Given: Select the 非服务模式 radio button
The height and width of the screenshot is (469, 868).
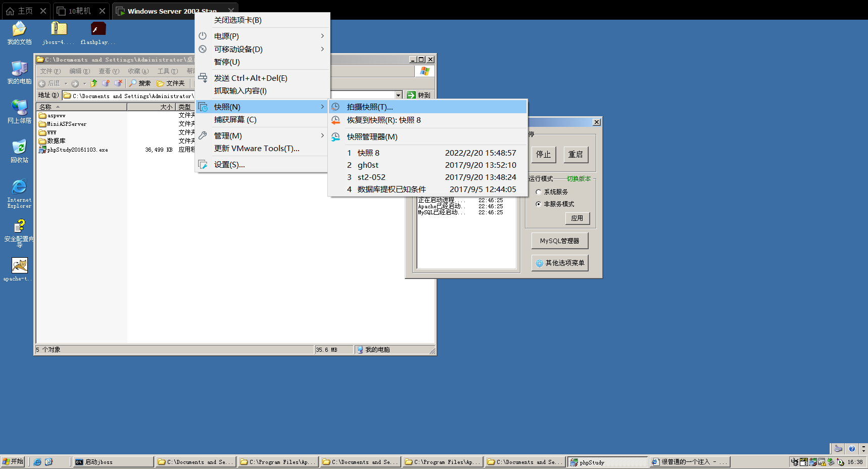Looking at the screenshot, I should [539, 204].
